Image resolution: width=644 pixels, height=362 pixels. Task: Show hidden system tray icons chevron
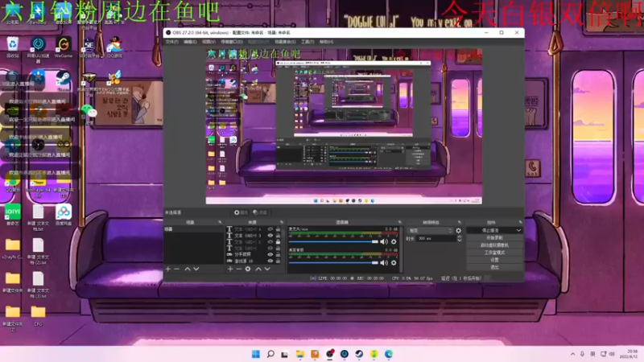pyautogui.click(x=572, y=354)
